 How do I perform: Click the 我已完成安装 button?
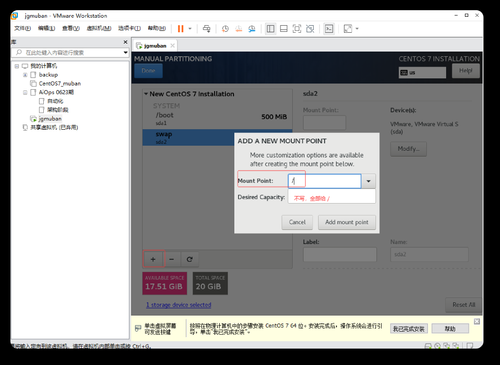pyautogui.click(x=409, y=329)
